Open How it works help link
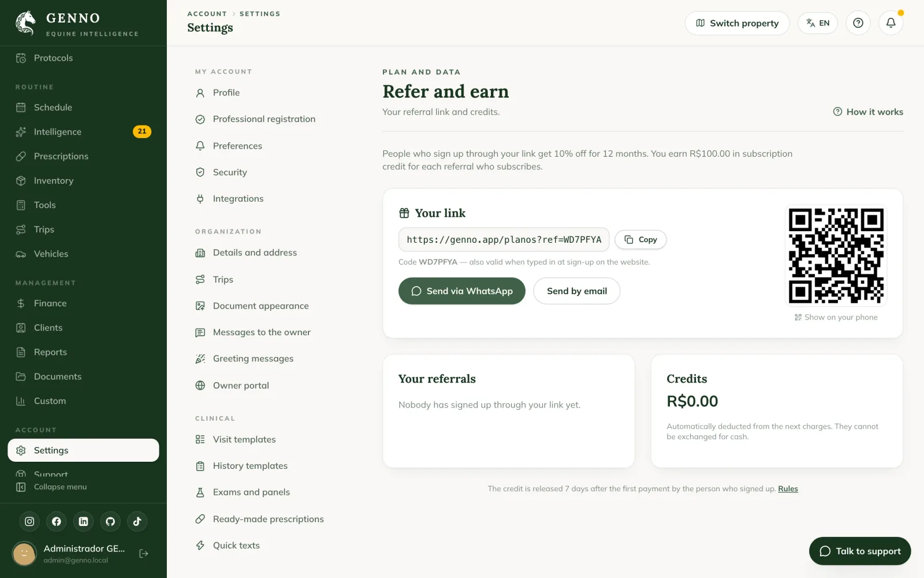924x578 pixels. 868,112
